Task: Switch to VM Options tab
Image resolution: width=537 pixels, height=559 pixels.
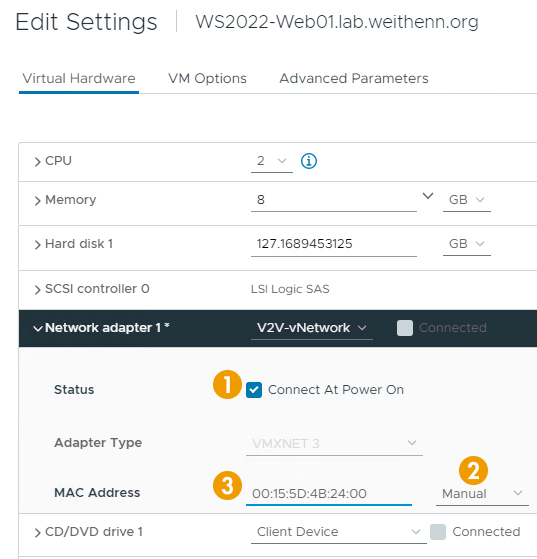Action: pyautogui.click(x=207, y=78)
